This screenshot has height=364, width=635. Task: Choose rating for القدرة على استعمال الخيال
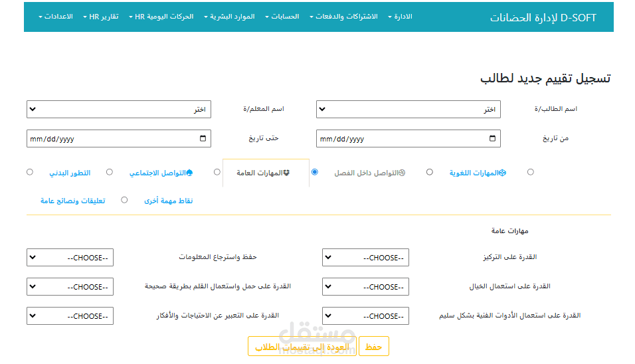(366, 287)
